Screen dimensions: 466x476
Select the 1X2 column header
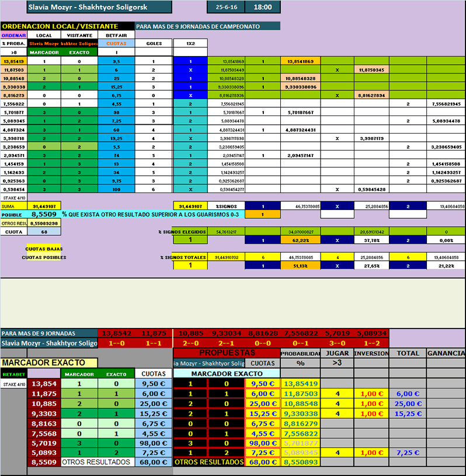click(x=190, y=43)
